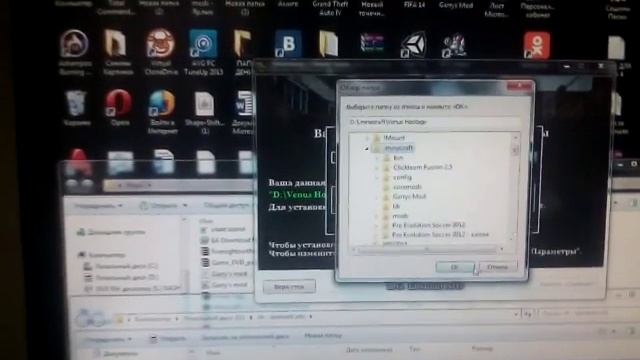
Task: Confirm folder selection with OK
Action: tap(454, 267)
